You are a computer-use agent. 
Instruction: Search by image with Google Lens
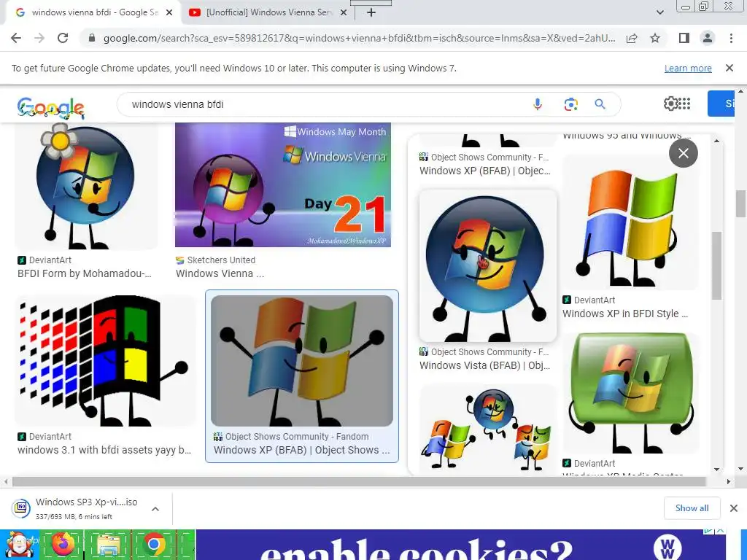point(570,104)
